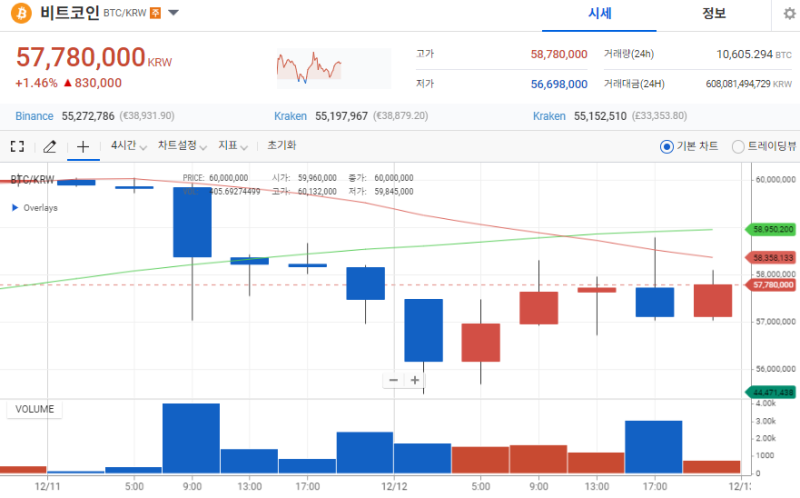Click the largest blue volume bar at 9:00
The width and height of the screenshot is (800, 498).
tap(191, 438)
